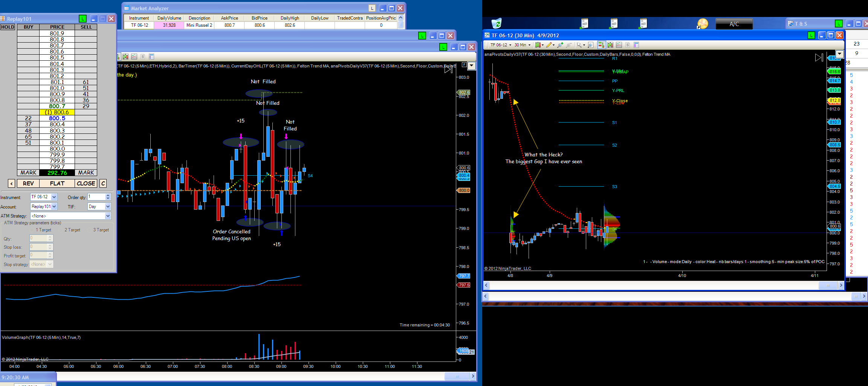Jump to latest bar in 5 Min chart

448,69
